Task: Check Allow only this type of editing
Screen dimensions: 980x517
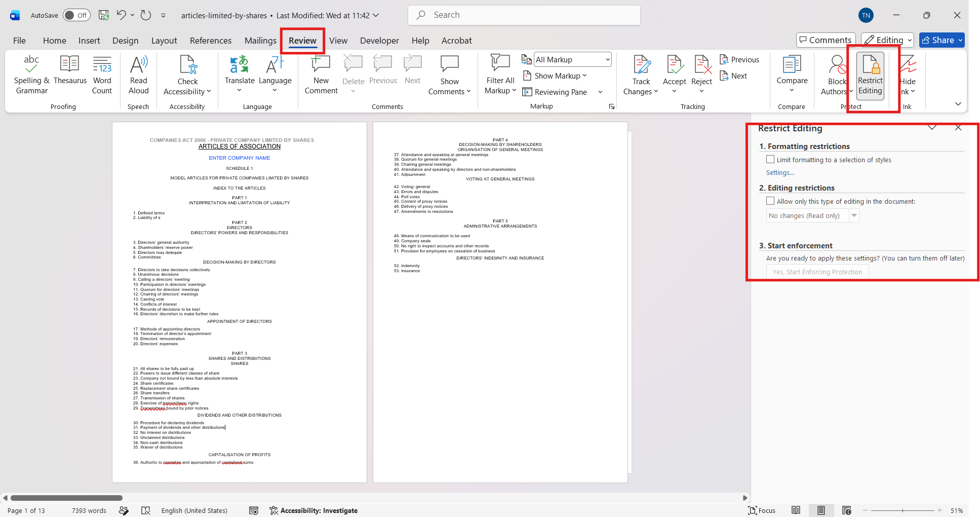Action: 770,201
